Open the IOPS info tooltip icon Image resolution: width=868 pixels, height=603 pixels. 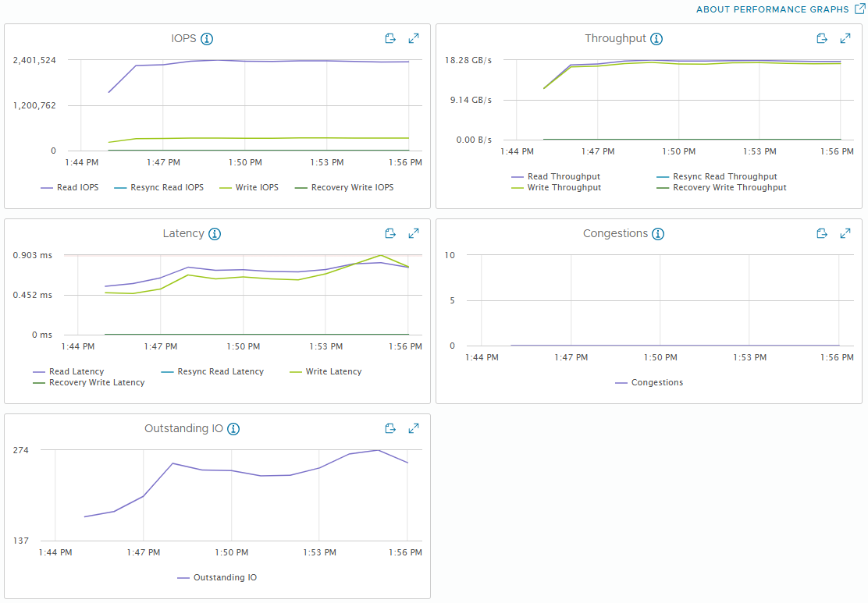(x=207, y=39)
